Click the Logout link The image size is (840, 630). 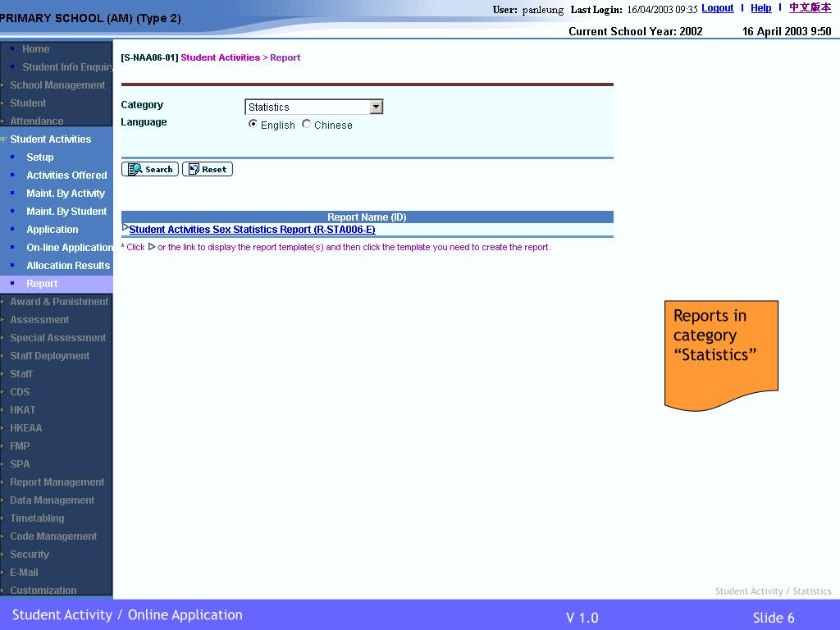click(717, 8)
